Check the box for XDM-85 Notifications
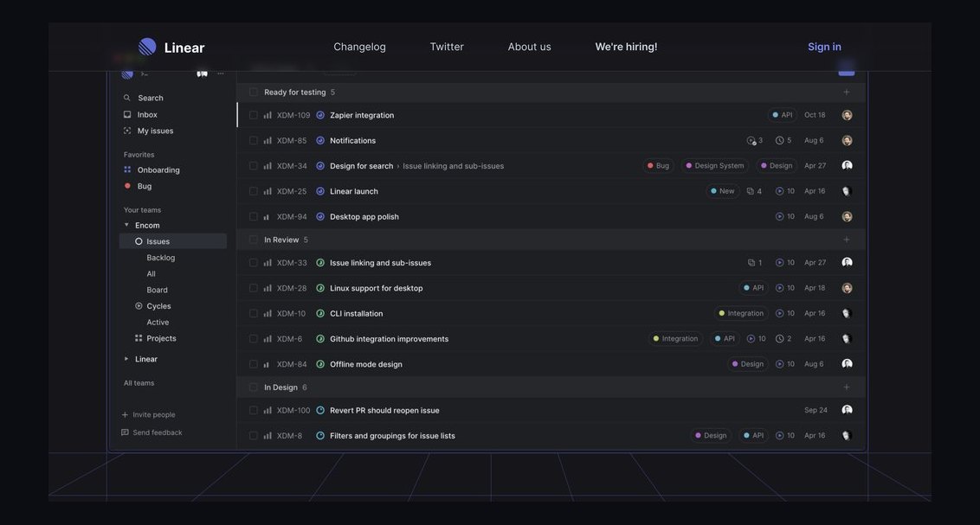The image size is (980, 525). tap(253, 140)
